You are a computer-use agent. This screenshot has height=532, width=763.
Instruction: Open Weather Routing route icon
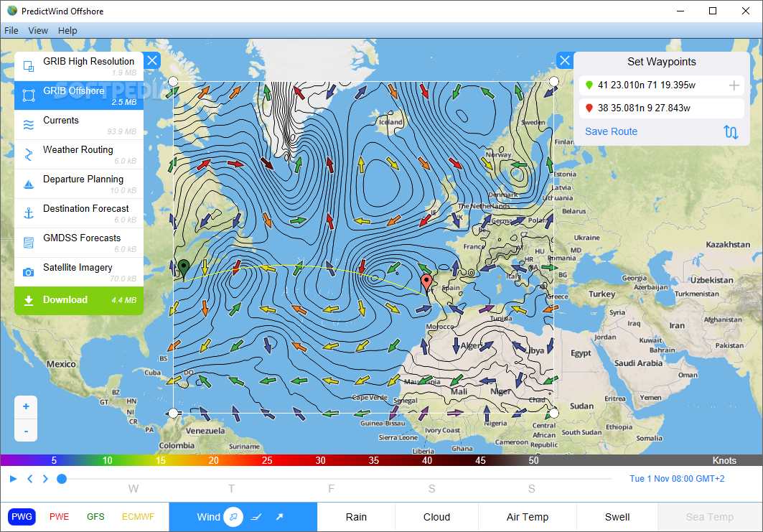click(29, 154)
